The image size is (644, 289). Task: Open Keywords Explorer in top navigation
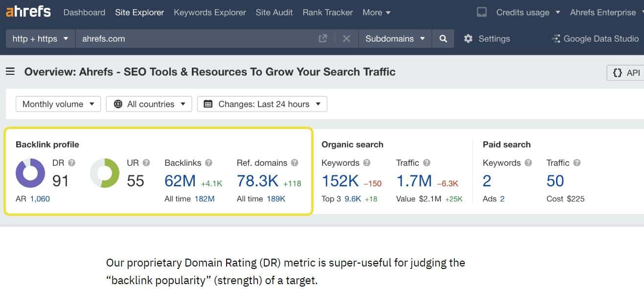point(209,12)
